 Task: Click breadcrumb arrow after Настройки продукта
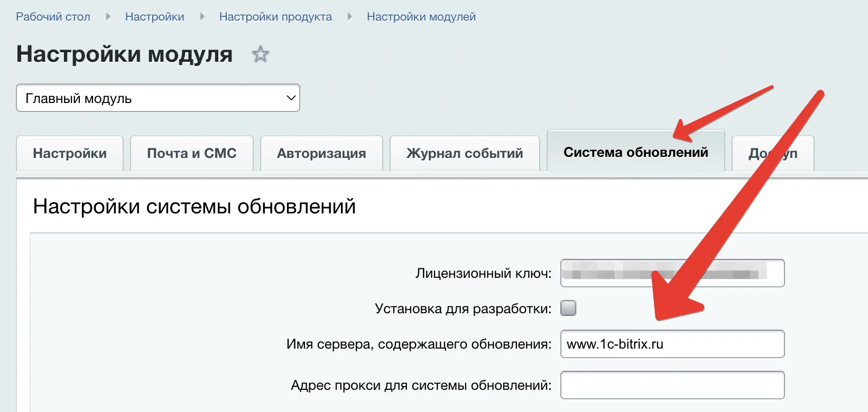[x=349, y=17]
